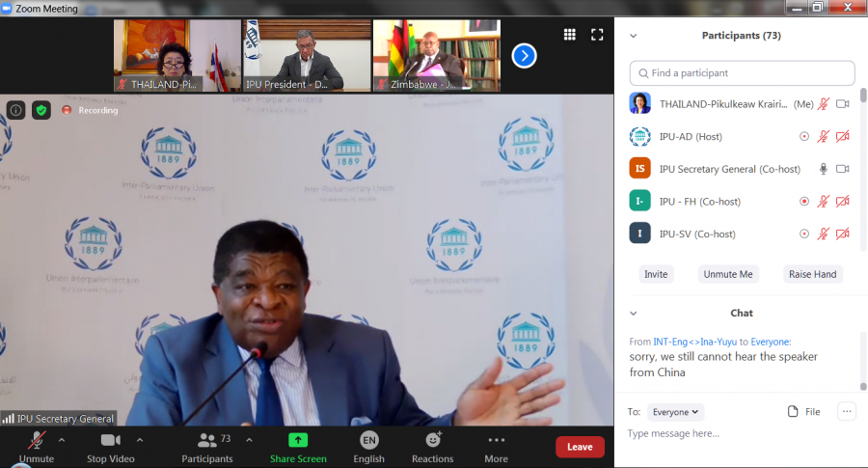Click the Find a participant search field
868x468 pixels.
pos(743,73)
